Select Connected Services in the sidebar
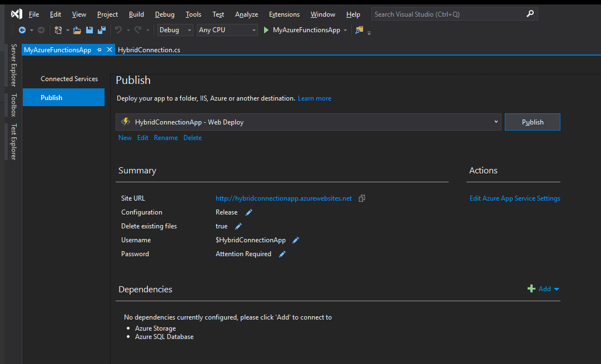Viewport: 601px width, 364px height. pos(69,78)
